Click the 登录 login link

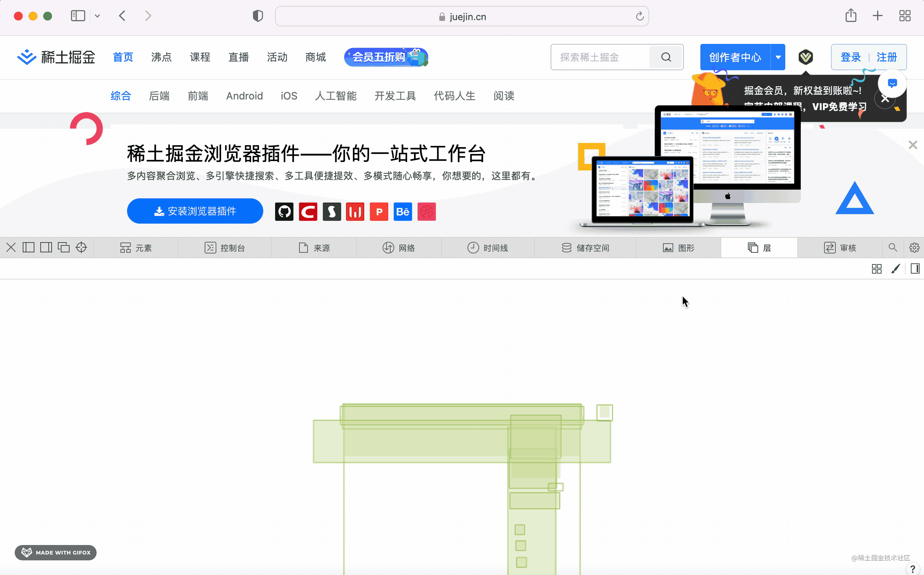850,57
